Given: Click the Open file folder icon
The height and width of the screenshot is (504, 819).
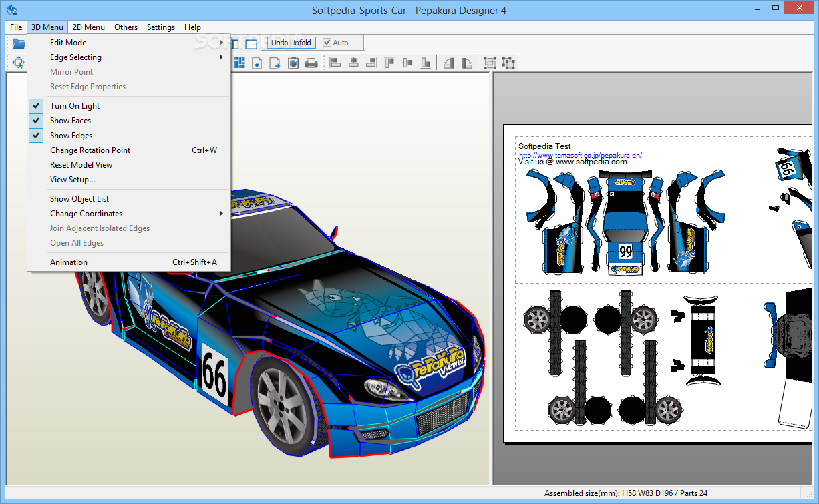Looking at the screenshot, I should 18,43.
